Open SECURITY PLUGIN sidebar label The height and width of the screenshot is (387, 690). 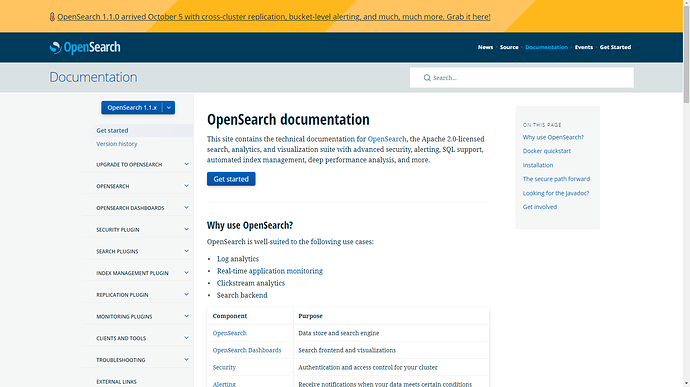(117, 230)
